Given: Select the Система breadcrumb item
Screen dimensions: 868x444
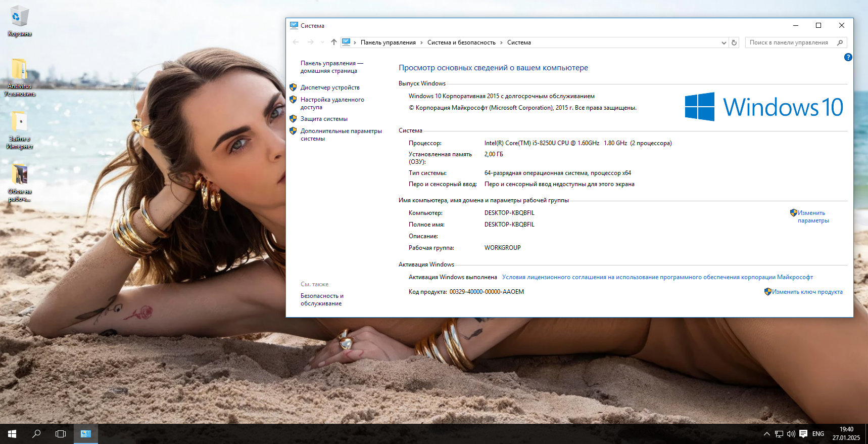Looking at the screenshot, I should (519, 42).
